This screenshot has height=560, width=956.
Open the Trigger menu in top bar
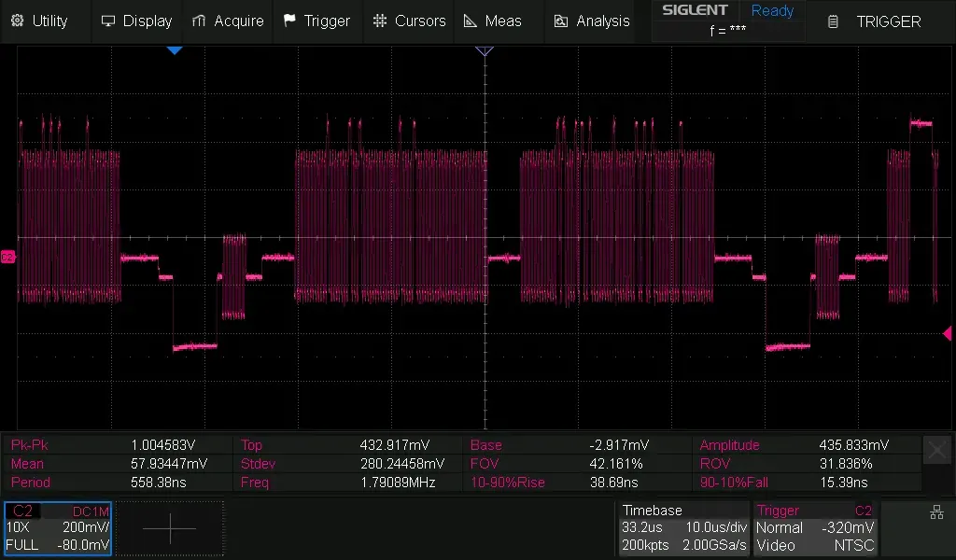(x=316, y=21)
